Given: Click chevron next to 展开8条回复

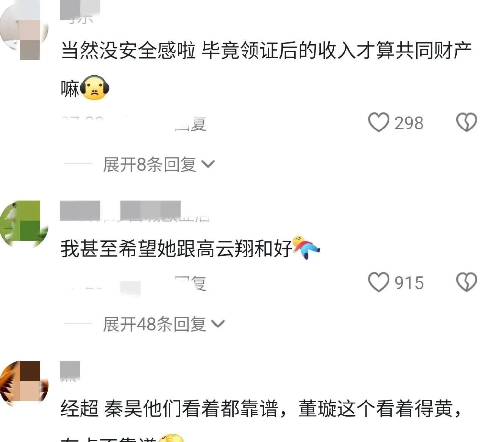Looking at the screenshot, I should click(208, 164).
